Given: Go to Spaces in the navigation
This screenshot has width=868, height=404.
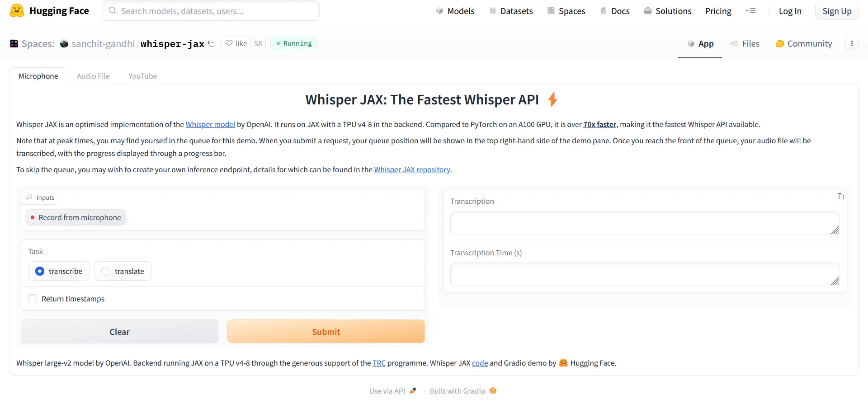Looking at the screenshot, I should [x=566, y=11].
